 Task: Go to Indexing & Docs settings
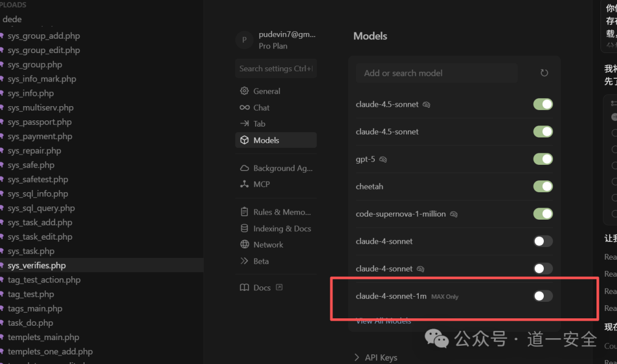tap(282, 228)
